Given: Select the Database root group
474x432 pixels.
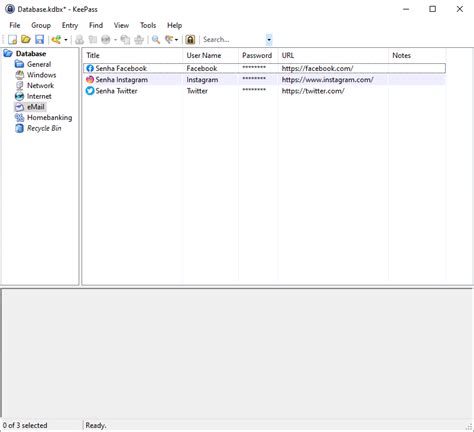Looking at the screenshot, I should coord(31,54).
